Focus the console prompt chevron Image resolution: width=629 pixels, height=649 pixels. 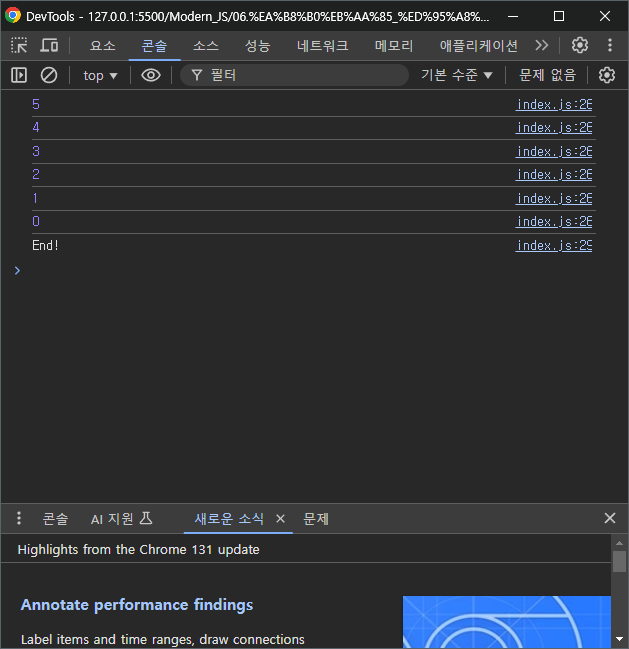(x=17, y=270)
